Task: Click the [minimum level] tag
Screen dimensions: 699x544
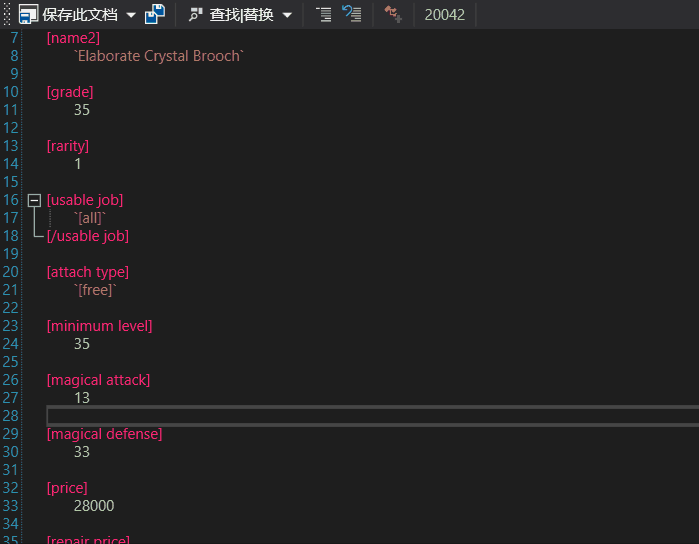Action: pyautogui.click(x=99, y=326)
